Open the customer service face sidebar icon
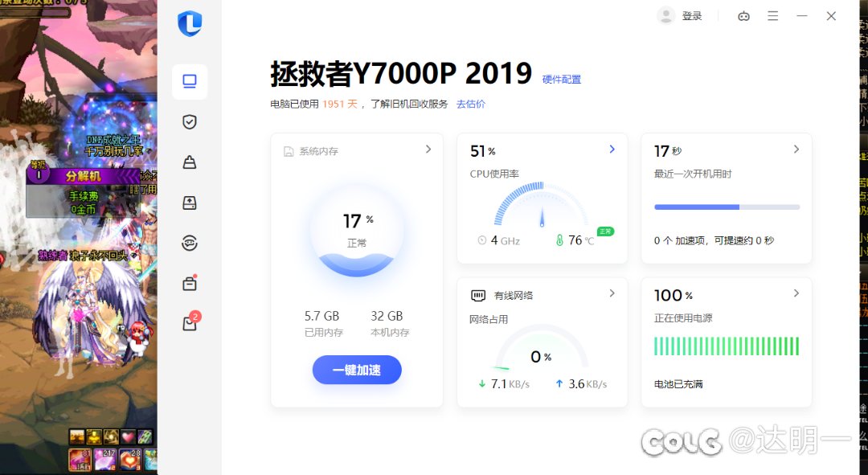The height and width of the screenshot is (475, 868). [190, 243]
